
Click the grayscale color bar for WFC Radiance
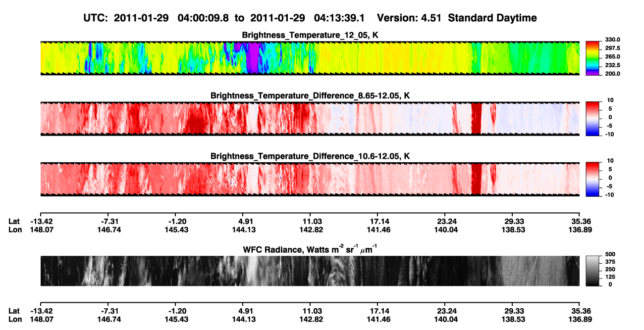[x=593, y=271]
